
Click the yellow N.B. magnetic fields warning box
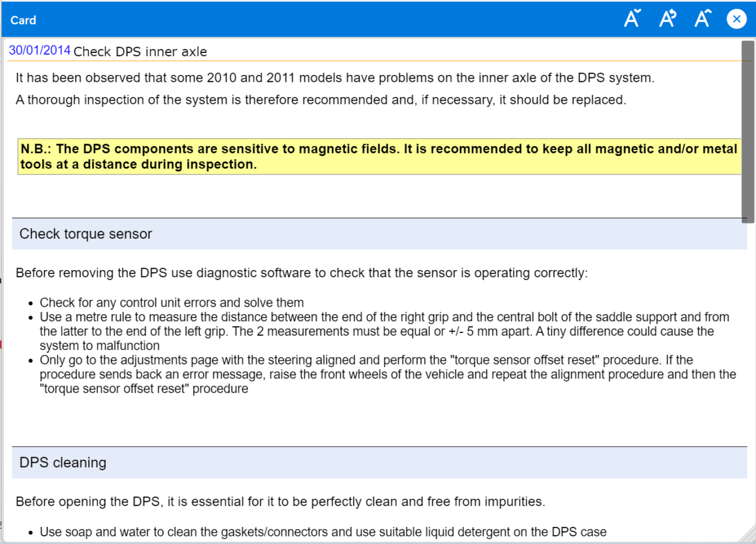378,157
